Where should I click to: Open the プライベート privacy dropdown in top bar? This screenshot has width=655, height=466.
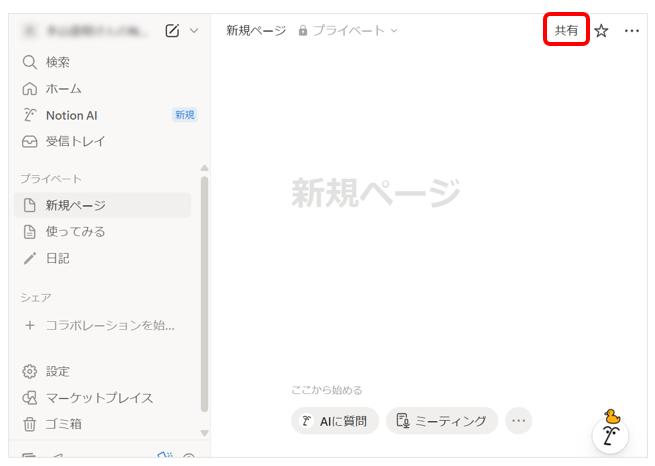[348, 30]
